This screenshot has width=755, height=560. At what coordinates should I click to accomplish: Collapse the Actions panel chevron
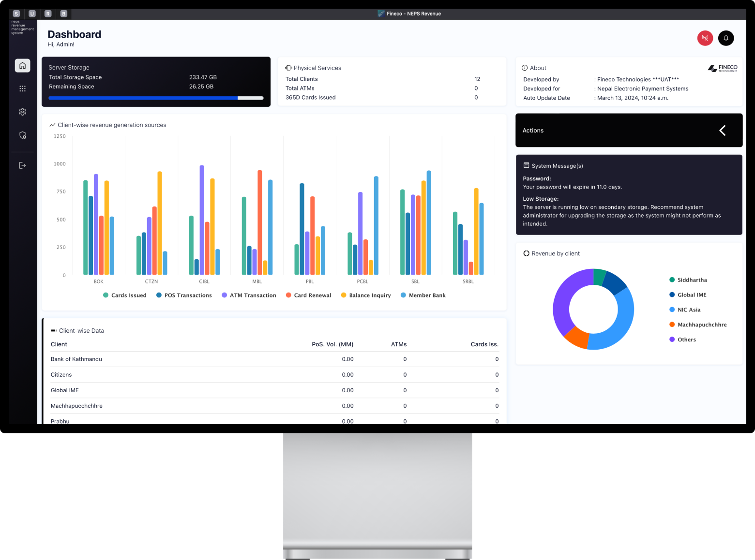point(722,130)
